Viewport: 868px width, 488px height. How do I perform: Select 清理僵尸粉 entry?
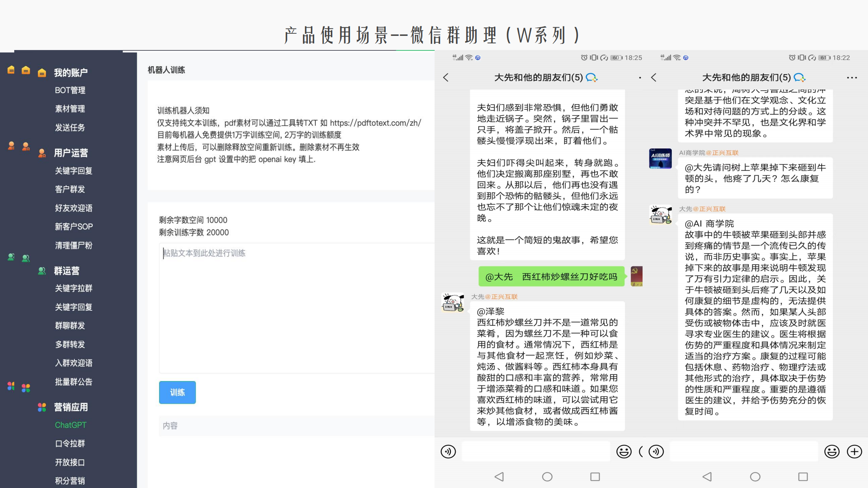pyautogui.click(x=74, y=246)
